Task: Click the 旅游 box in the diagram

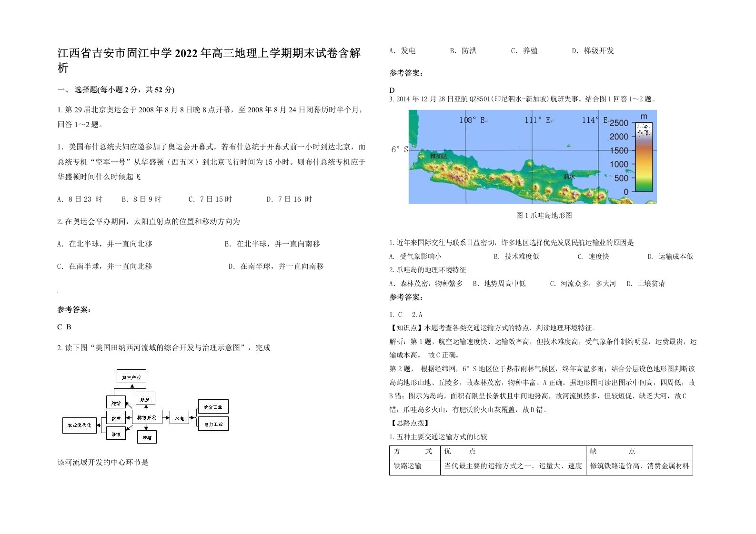Action: 116,402
